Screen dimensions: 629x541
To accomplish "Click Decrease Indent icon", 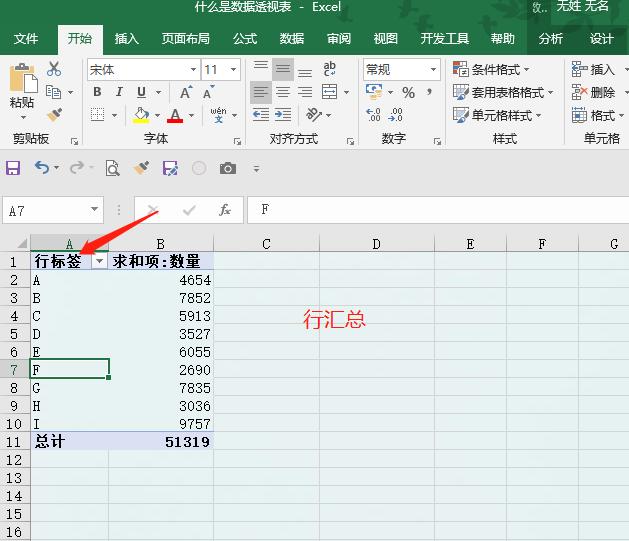I will click(261, 115).
